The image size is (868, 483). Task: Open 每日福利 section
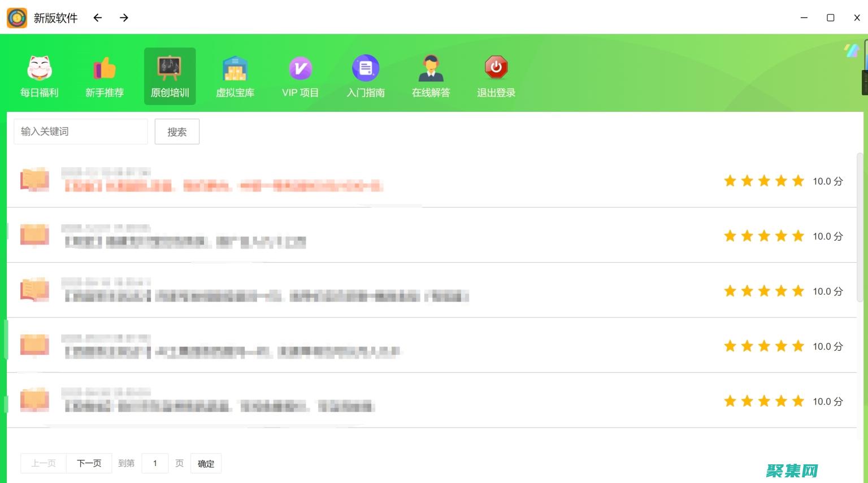point(39,75)
